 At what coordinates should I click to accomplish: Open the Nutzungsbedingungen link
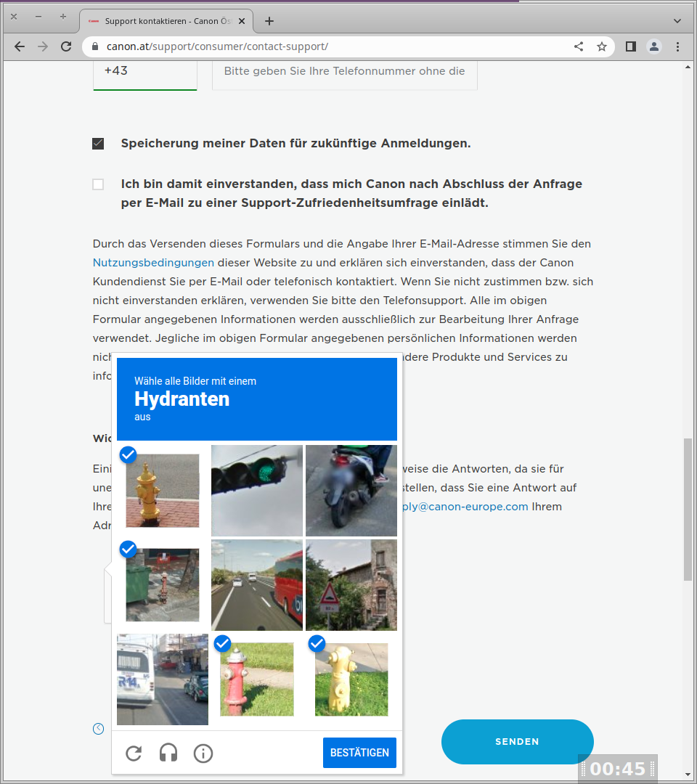tap(153, 263)
